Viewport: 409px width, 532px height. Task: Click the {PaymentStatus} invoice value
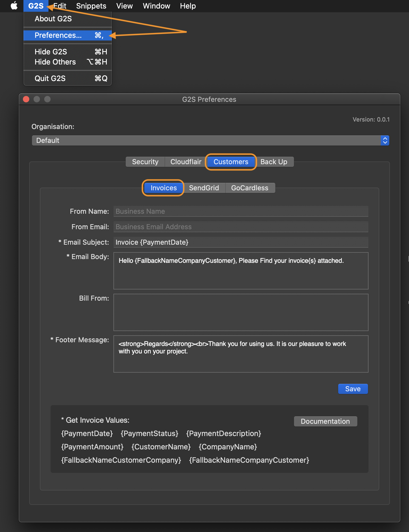(149, 433)
